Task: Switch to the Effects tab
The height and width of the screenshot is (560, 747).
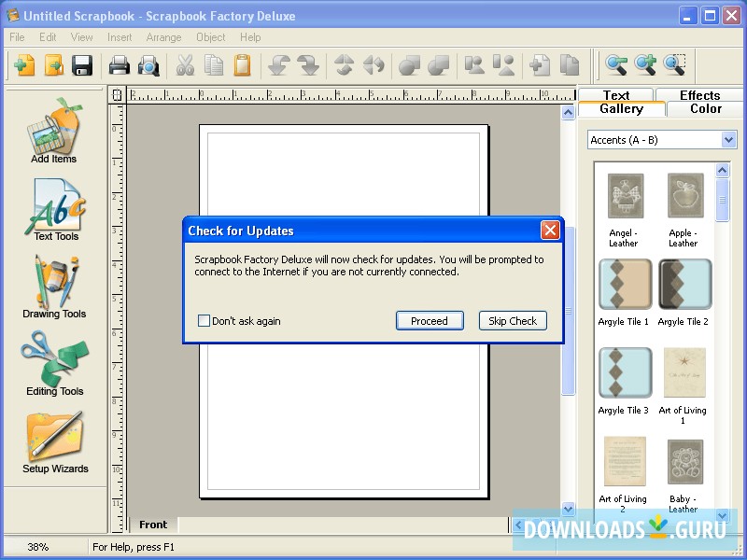Action: click(701, 94)
